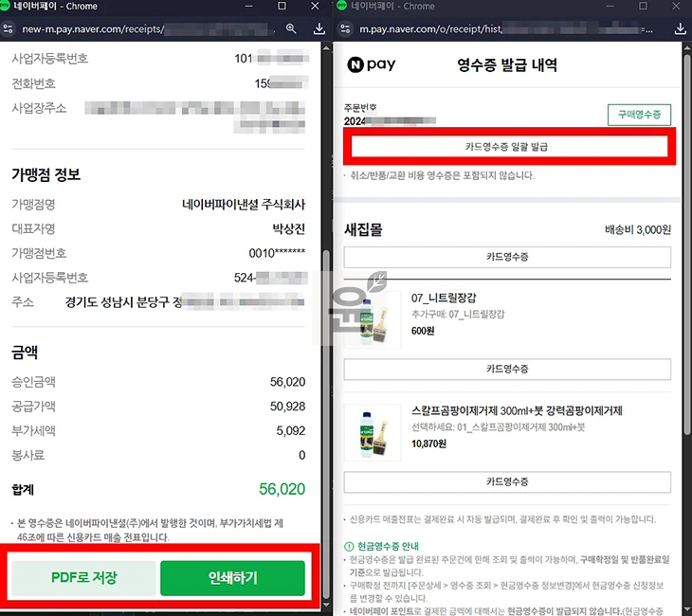692x616 pixels.
Task: Click the 현금영수증 안내 heading text
Action: click(388, 546)
